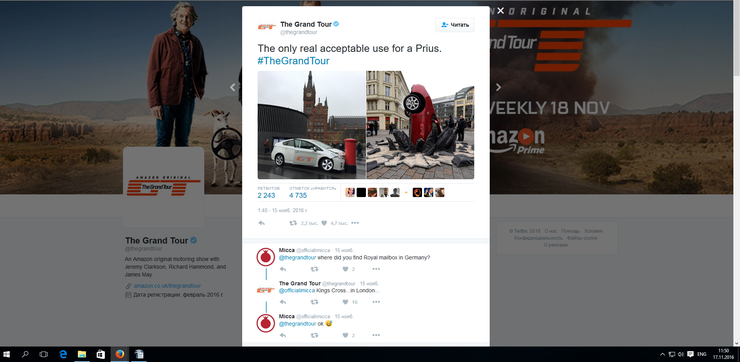This screenshot has height=362, width=740.
Task: Open Micca's avatar on the 'ok' reply
Action: pyautogui.click(x=266, y=323)
